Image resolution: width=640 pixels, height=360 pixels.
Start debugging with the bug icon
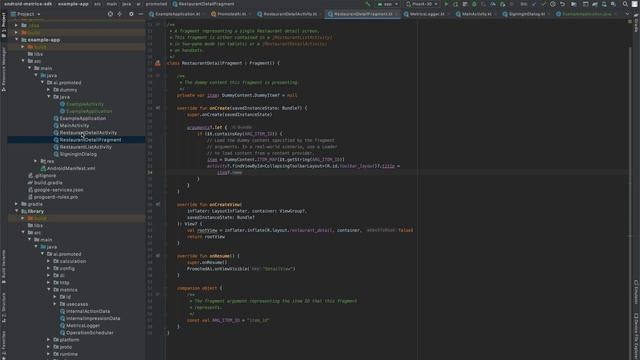point(474,4)
